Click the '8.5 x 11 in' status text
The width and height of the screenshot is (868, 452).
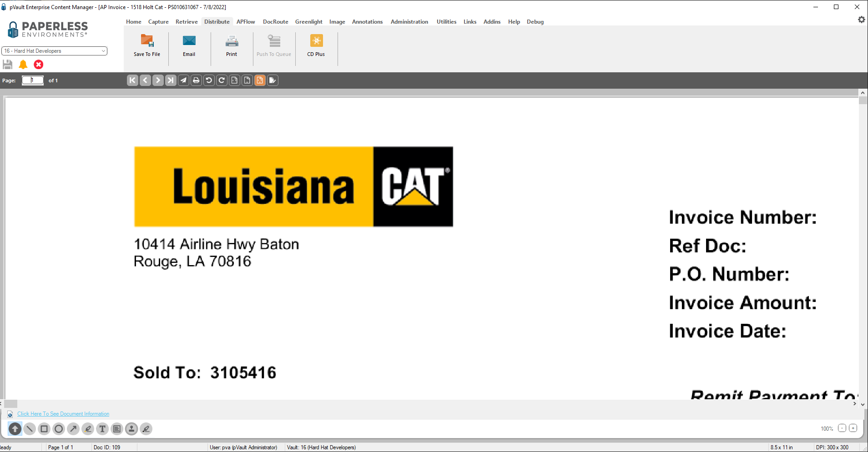tap(782, 447)
